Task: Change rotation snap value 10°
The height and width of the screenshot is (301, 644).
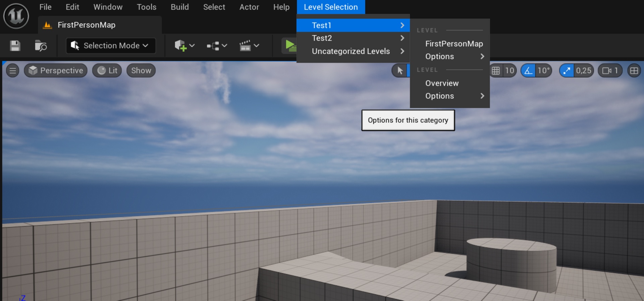Action: (544, 71)
